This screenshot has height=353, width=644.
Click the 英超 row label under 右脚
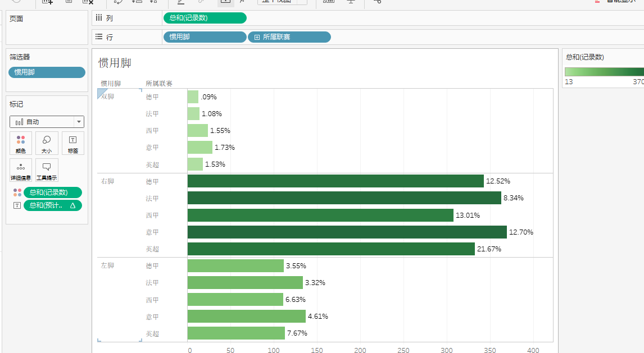[x=152, y=249]
